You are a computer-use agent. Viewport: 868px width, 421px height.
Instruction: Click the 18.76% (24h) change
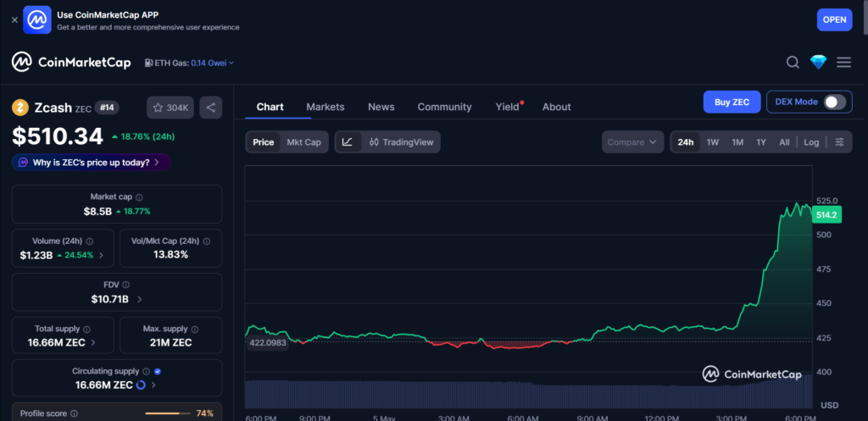[143, 136]
